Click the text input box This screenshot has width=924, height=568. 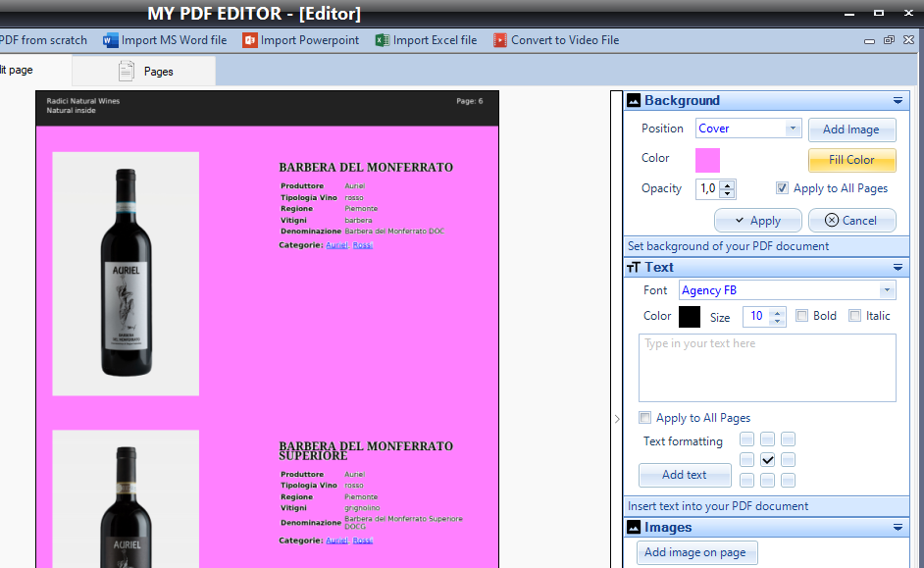pyautogui.click(x=767, y=367)
